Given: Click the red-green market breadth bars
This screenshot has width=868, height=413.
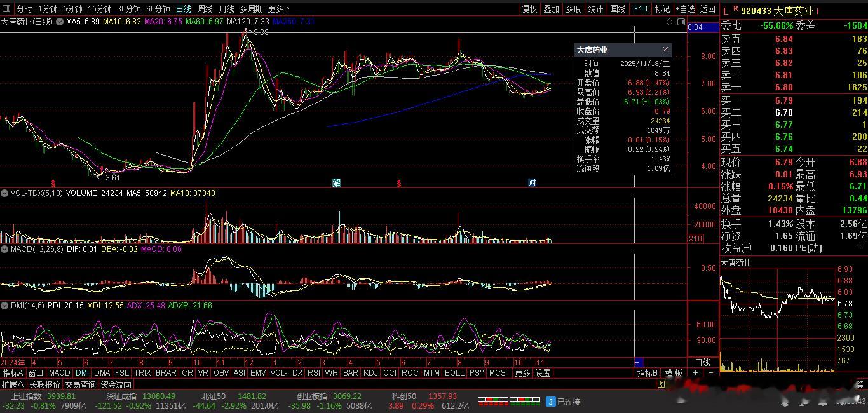Looking at the screenshot, I should tap(508, 402).
